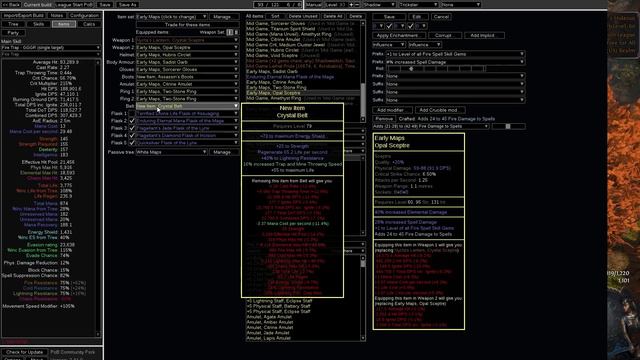Open the Weapon 2 Opal Sceptre dropdown
The image size is (640, 360).
pyautogui.click(x=187, y=47)
